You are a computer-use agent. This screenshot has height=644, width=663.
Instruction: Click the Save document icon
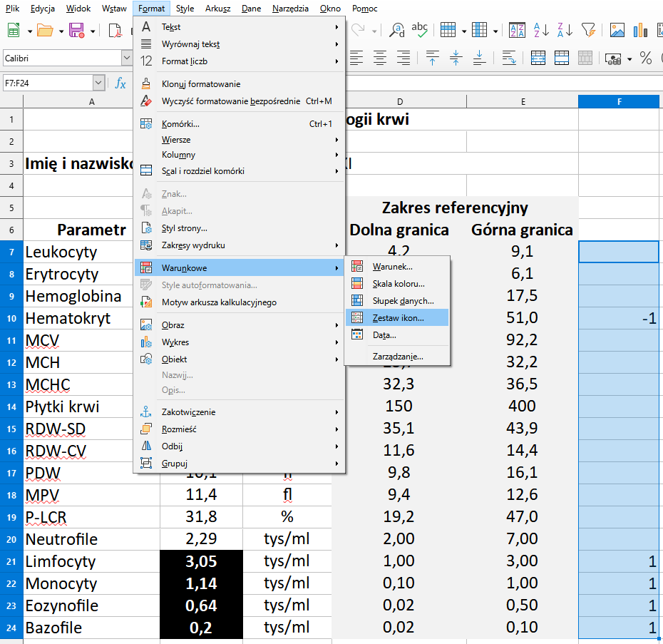tap(76, 30)
